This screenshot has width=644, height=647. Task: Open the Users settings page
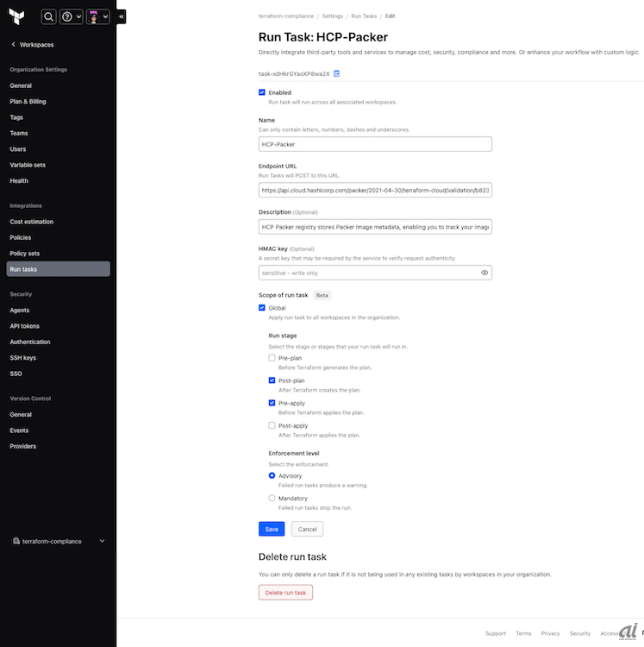coord(18,149)
